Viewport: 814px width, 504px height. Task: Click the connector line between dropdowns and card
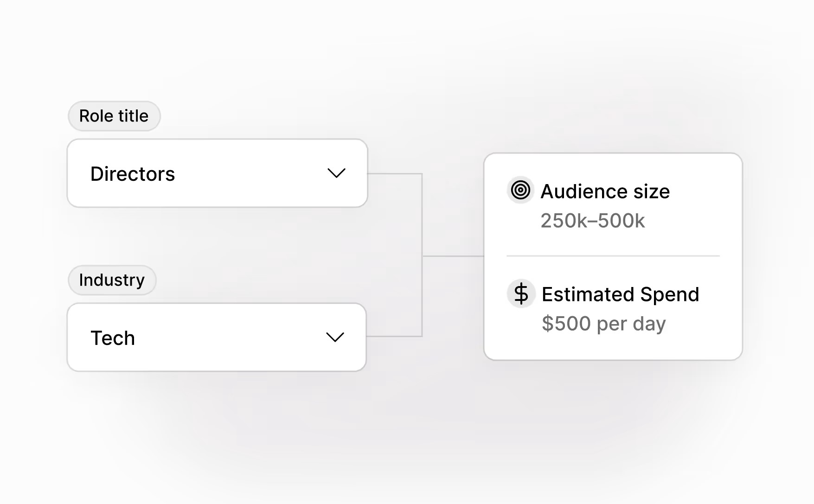[x=452, y=256]
